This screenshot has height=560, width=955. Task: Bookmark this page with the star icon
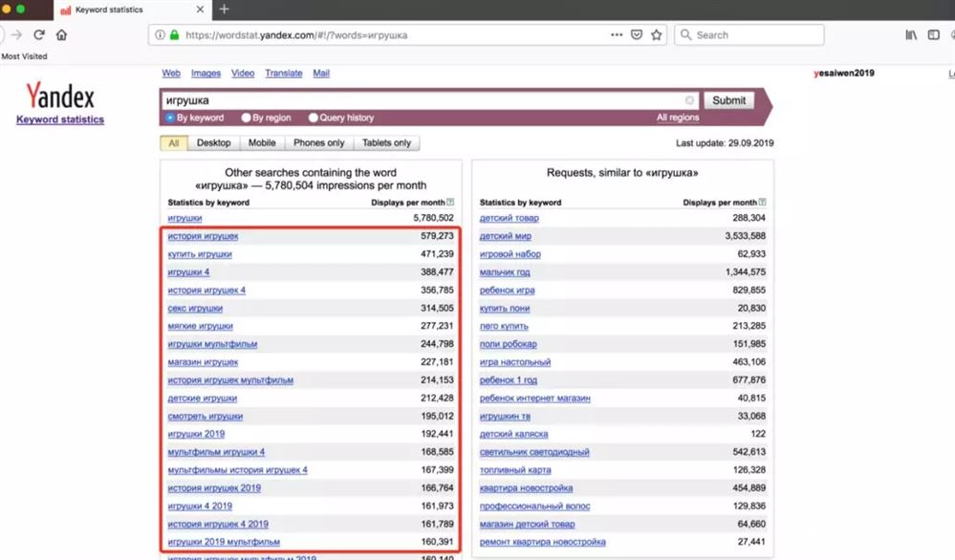(656, 34)
